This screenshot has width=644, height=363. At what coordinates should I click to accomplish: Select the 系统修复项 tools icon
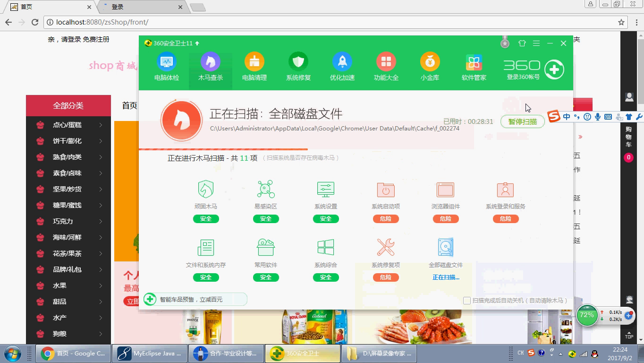coord(386,247)
